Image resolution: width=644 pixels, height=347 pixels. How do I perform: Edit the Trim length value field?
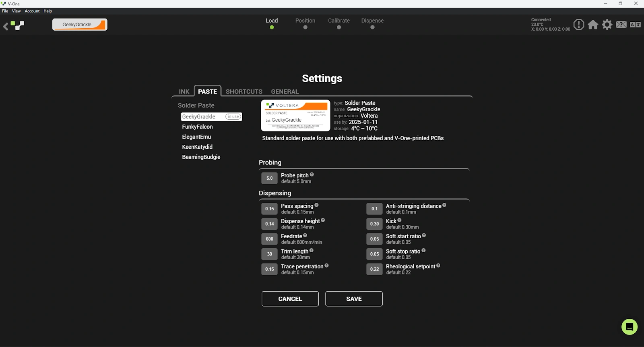pos(269,254)
